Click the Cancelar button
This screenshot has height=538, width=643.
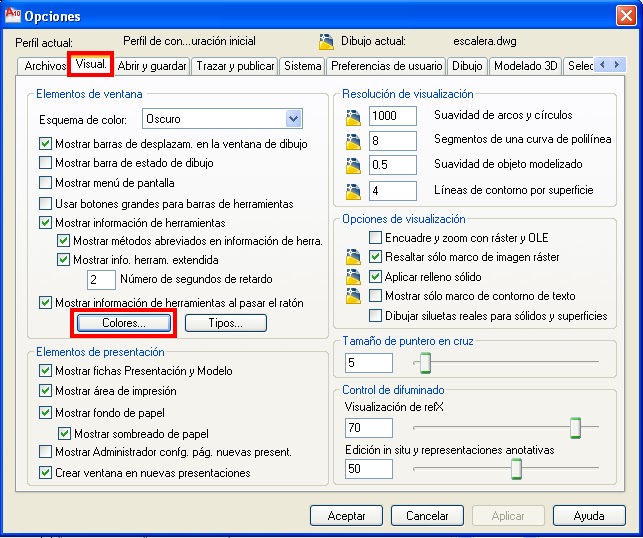427,515
